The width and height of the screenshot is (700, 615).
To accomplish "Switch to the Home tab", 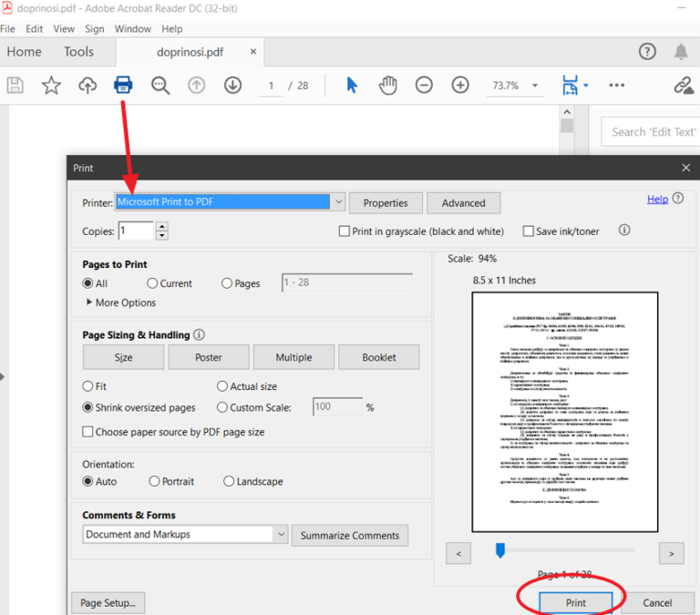I will tap(24, 52).
